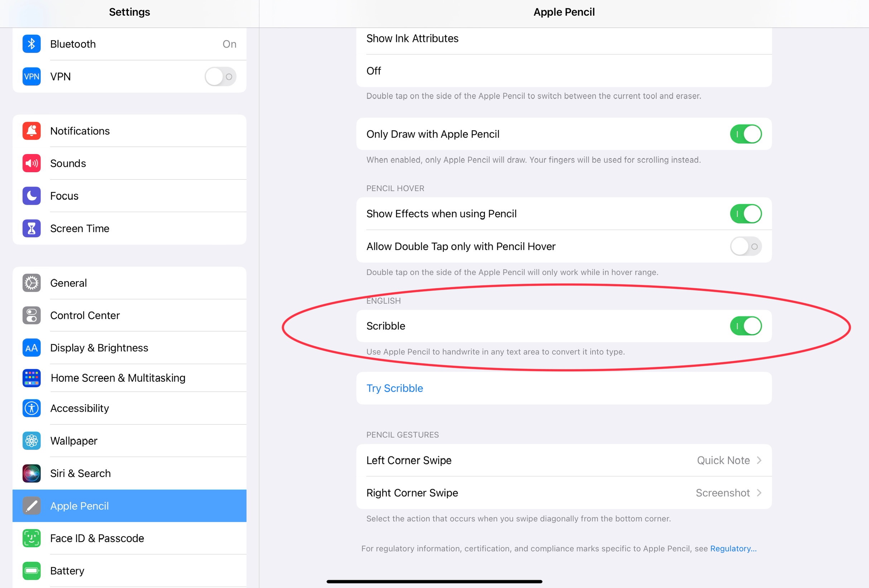The width and height of the screenshot is (869, 588).
Task: Disable the Scribble toggle
Action: tap(745, 326)
